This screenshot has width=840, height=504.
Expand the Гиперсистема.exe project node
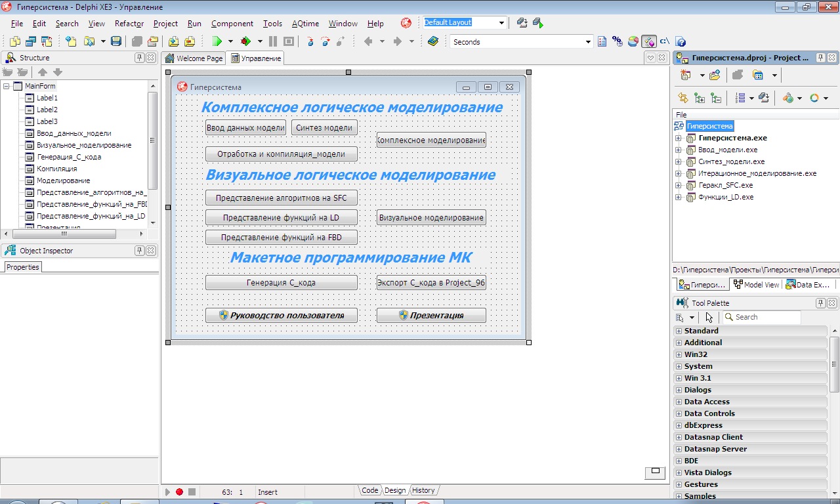click(679, 138)
